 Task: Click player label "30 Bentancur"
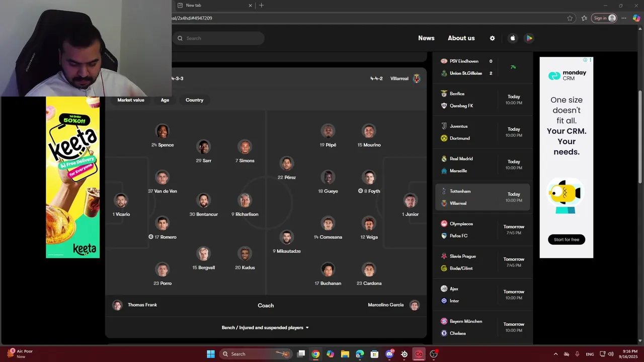(203, 214)
